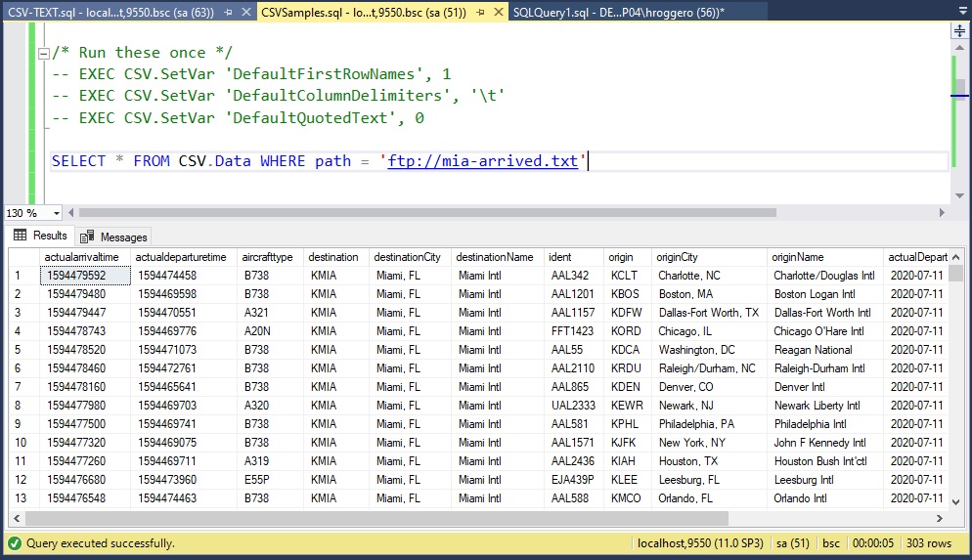Click the editor scroll left arrow

coord(71,212)
